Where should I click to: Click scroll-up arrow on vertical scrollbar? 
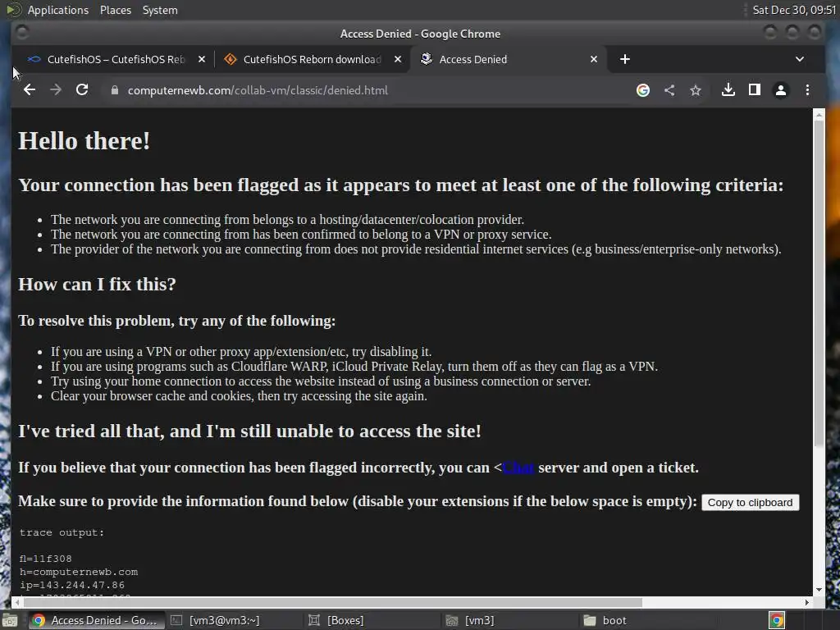[819, 115]
